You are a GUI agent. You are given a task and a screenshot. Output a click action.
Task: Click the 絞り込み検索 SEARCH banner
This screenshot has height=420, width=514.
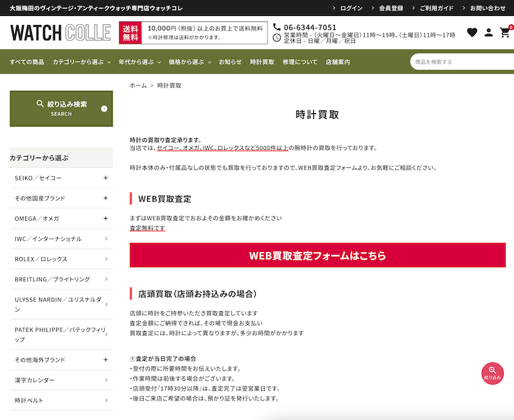61,109
